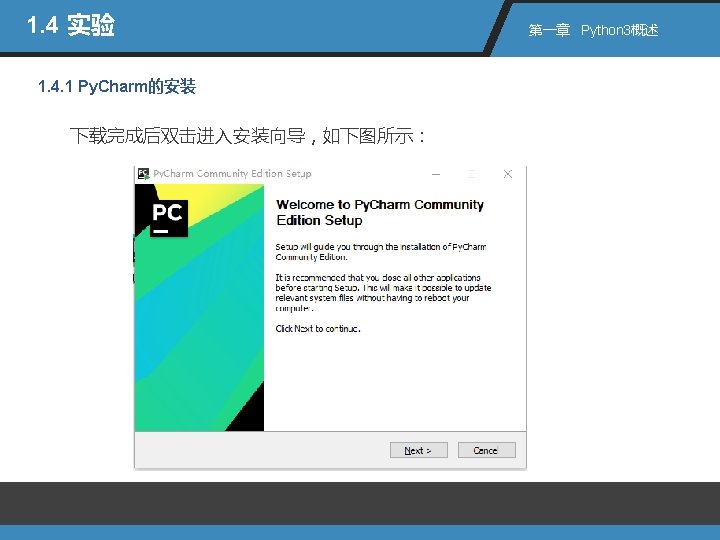
Task: Select the PyCharm Community Edition Setup title text
Action: 232,174
